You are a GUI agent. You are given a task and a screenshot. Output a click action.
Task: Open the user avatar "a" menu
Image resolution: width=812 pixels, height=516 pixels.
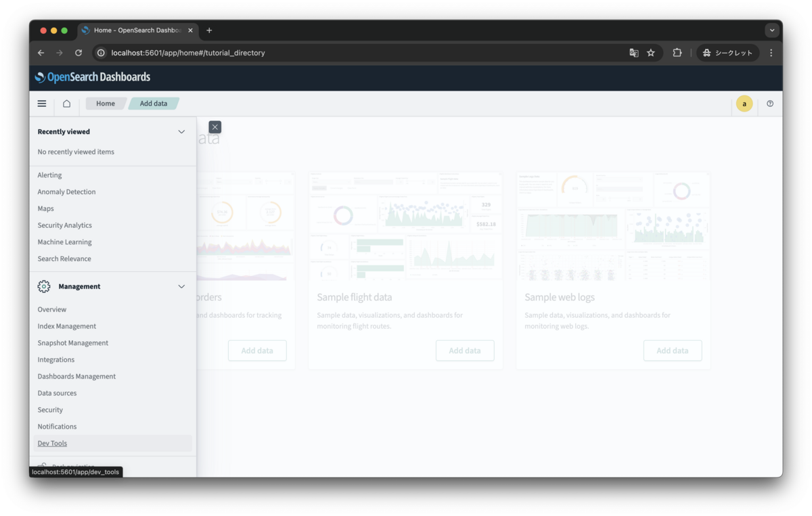(x=744, y=103)
